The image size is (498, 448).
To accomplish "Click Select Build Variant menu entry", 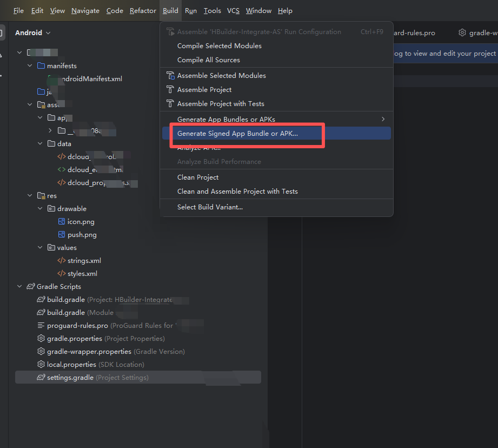I will 210,207.
